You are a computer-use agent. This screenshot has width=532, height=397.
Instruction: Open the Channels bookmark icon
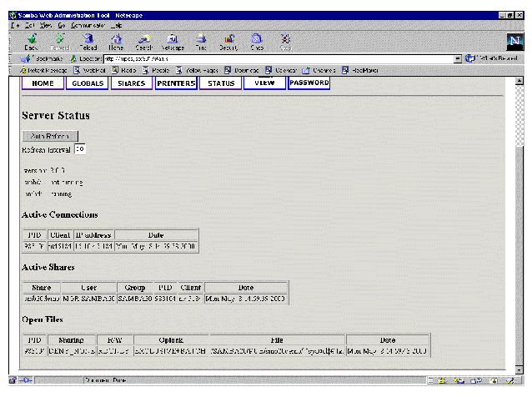(306, 70)
